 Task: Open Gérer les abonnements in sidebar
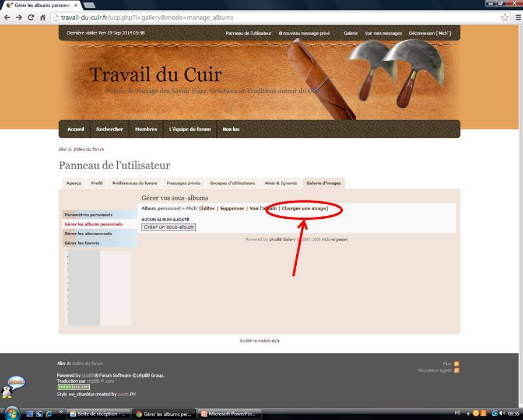[x=88, y=233]
